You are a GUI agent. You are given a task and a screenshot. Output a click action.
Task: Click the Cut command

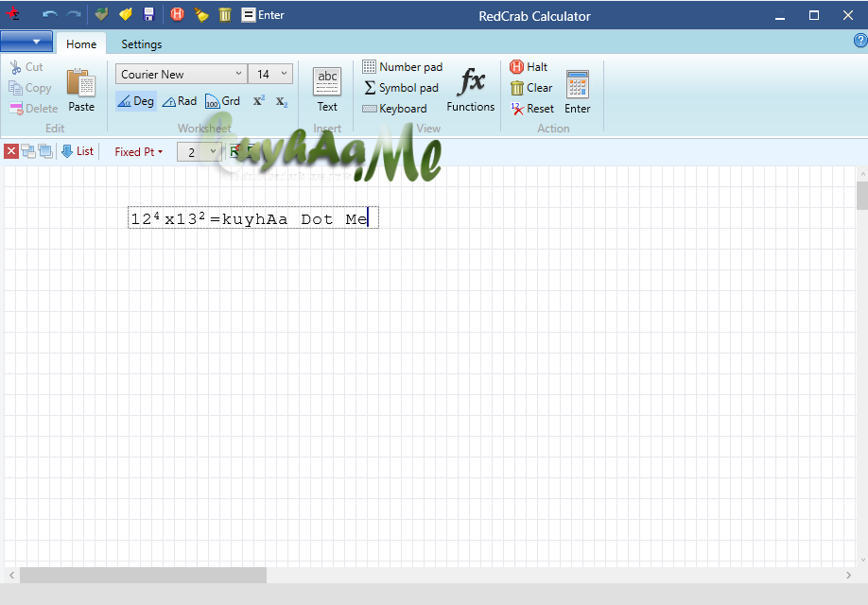click(x=26, y=67)
